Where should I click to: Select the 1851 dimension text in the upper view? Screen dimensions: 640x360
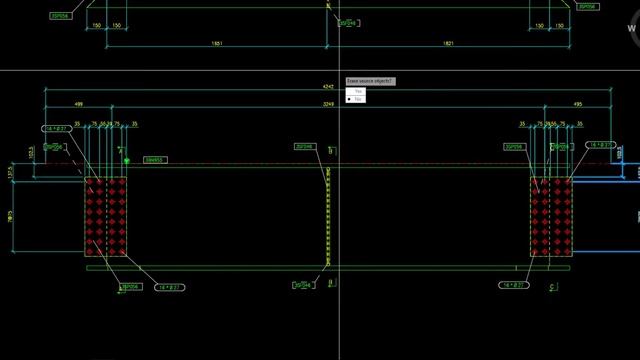pos(217,43)
